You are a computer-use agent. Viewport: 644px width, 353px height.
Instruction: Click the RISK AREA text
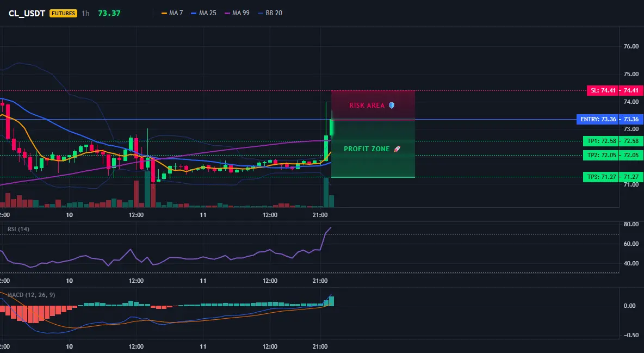[367, 106]
